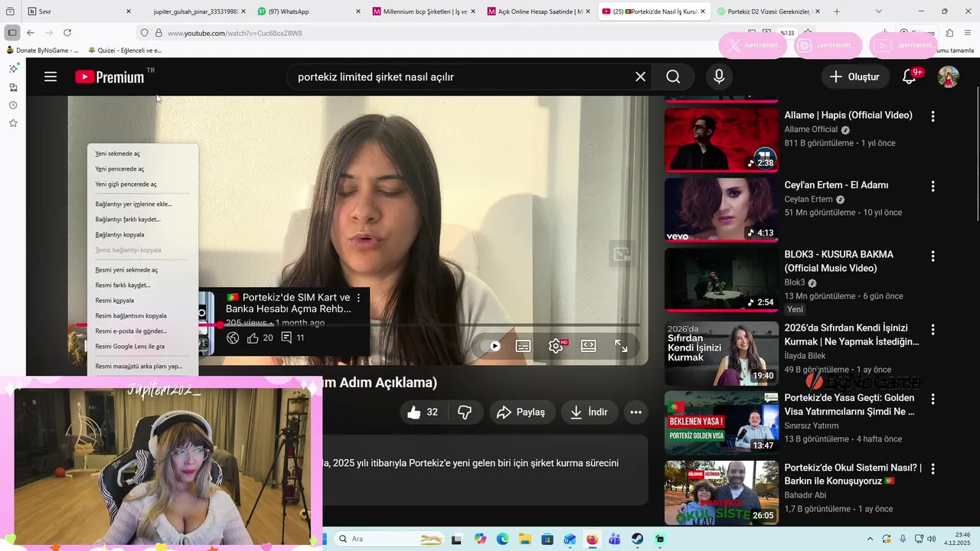Open options for Allame | Hapis video
The width and height of the screenshot is (980, 551).
933,116
